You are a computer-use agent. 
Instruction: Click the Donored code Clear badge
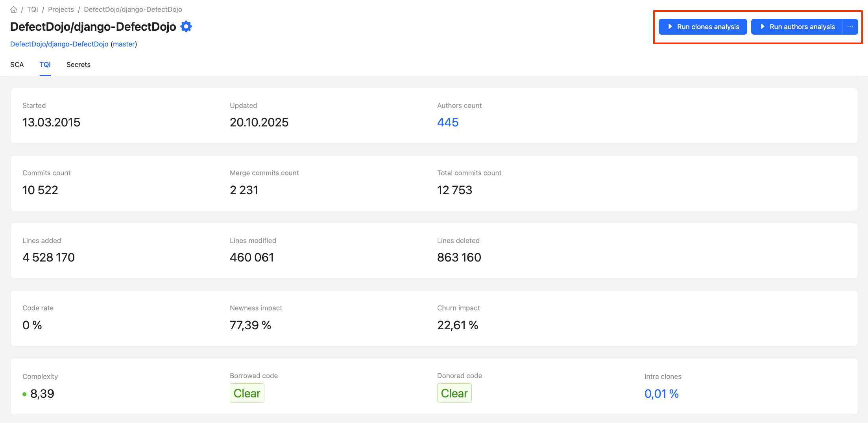click(454, 393)
